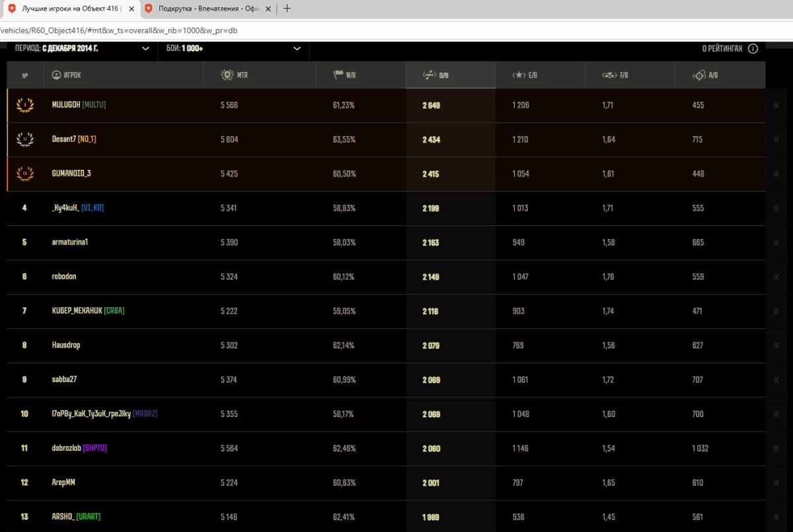Click dobrozlob assist value 1 032
Viewport: 793px width, 532px height.
(x=700, y=449)
